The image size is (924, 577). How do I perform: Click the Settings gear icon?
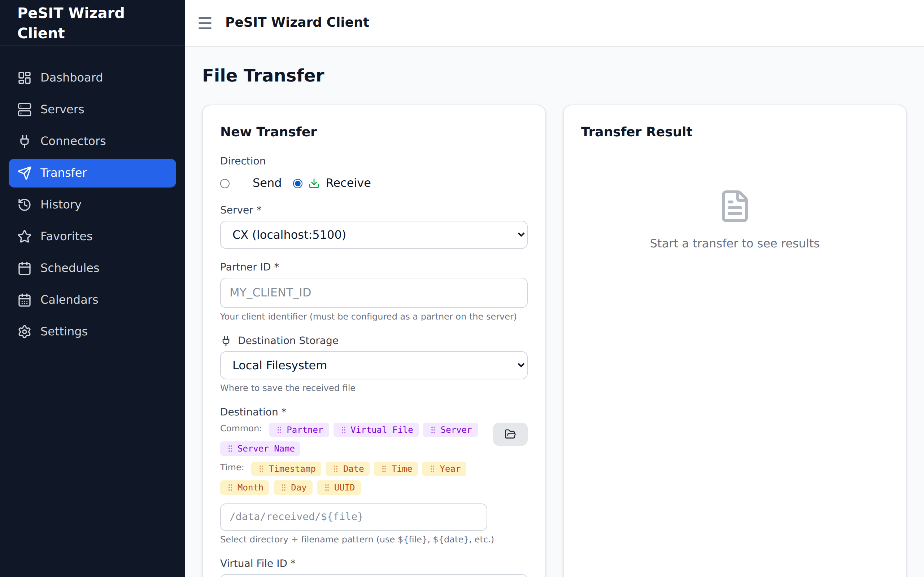click(25, 331)
